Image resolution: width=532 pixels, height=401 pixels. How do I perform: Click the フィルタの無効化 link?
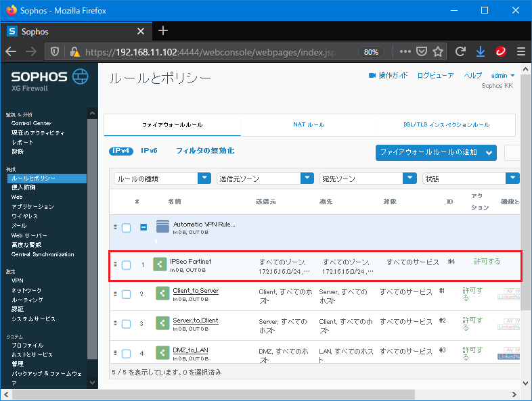pos(205,151)
